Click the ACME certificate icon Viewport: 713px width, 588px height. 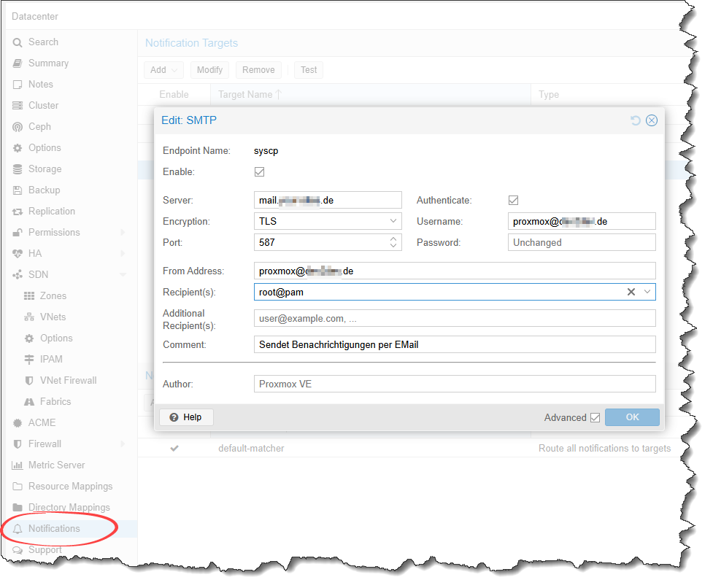point(18,422)
